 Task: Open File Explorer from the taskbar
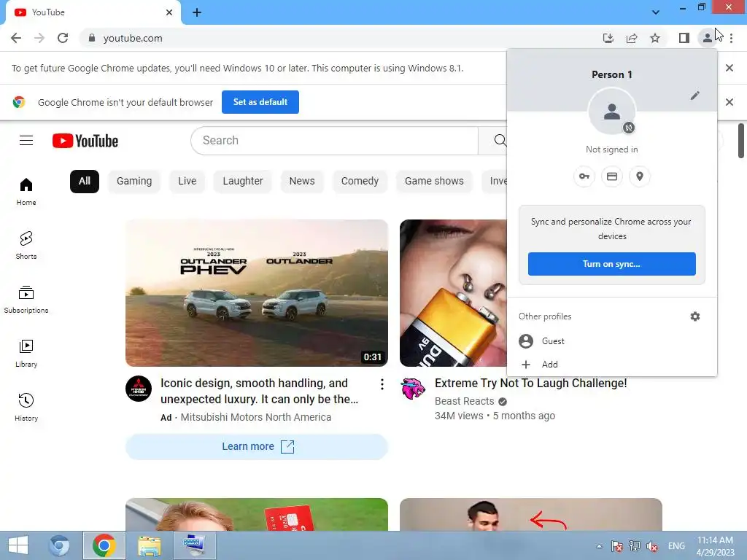149,545
